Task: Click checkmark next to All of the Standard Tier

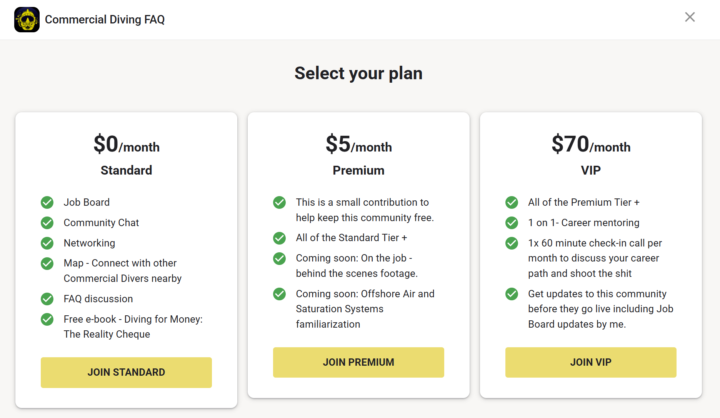Action: (x=279, y=238)
